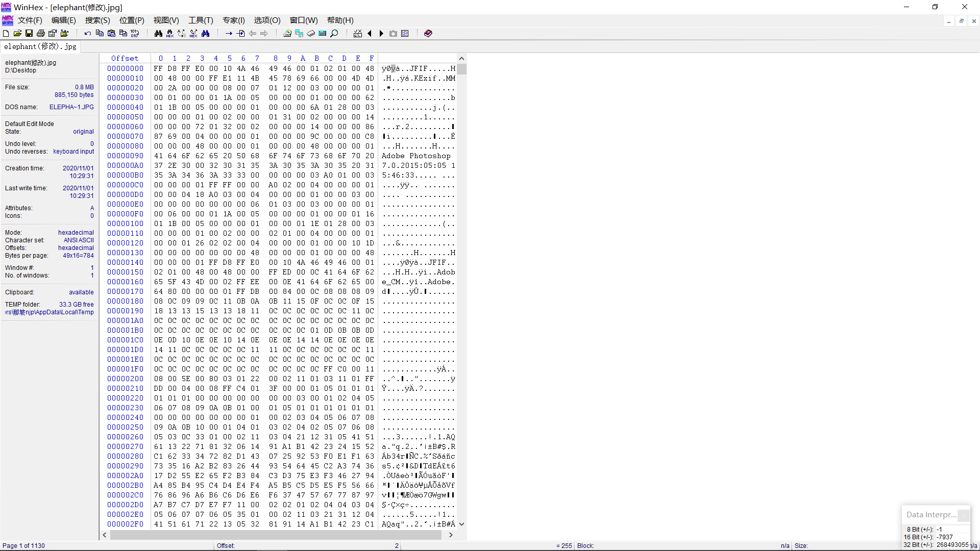The width and height of the screenshot is (980, 551).
Task: Open the 选项(O) menu
Action: pyautogui.click(x=267, y=20)
